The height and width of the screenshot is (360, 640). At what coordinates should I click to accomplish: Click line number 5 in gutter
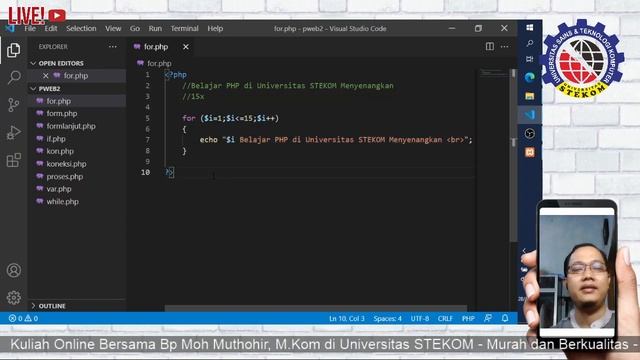tap(147, 118)
